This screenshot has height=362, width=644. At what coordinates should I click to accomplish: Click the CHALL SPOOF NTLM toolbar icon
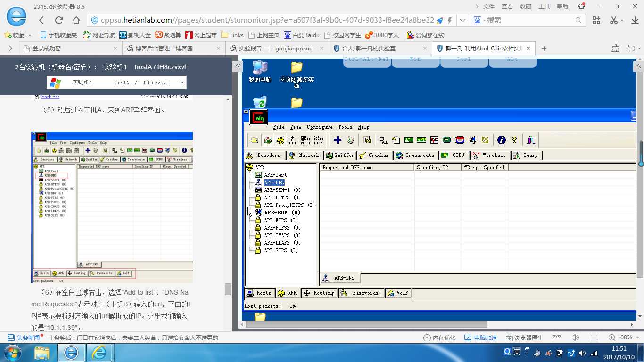318,140
